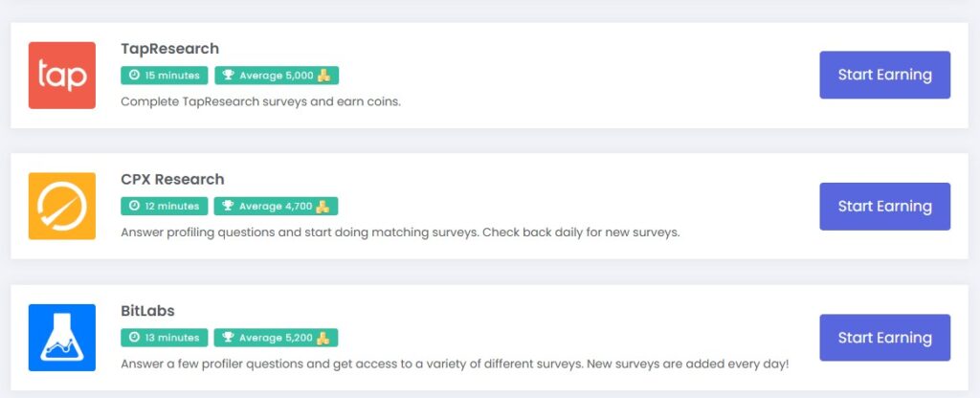Click the BitLabs blue flask logo
980x398 pixels.
62,338
